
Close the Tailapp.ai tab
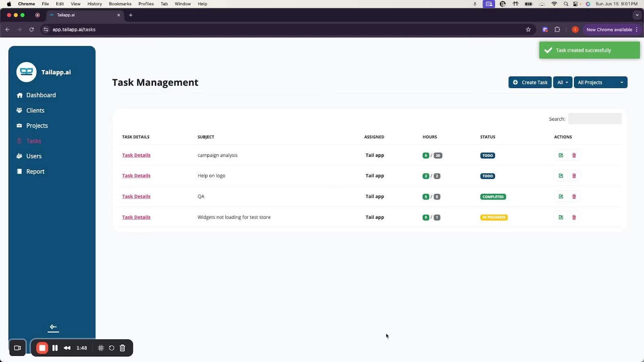pos(119,15)
